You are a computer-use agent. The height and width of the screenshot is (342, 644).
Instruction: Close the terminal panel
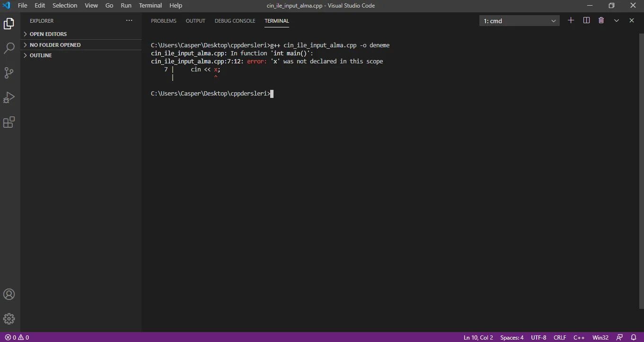[x=631, y=20]
